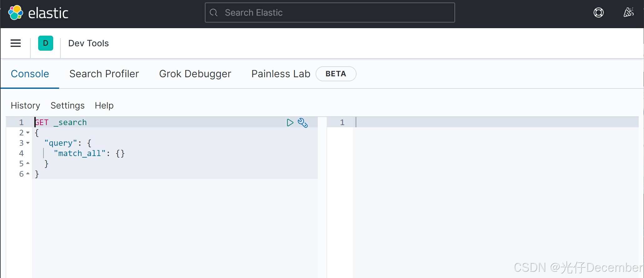Toggle the fold marker at line 6

28,174
